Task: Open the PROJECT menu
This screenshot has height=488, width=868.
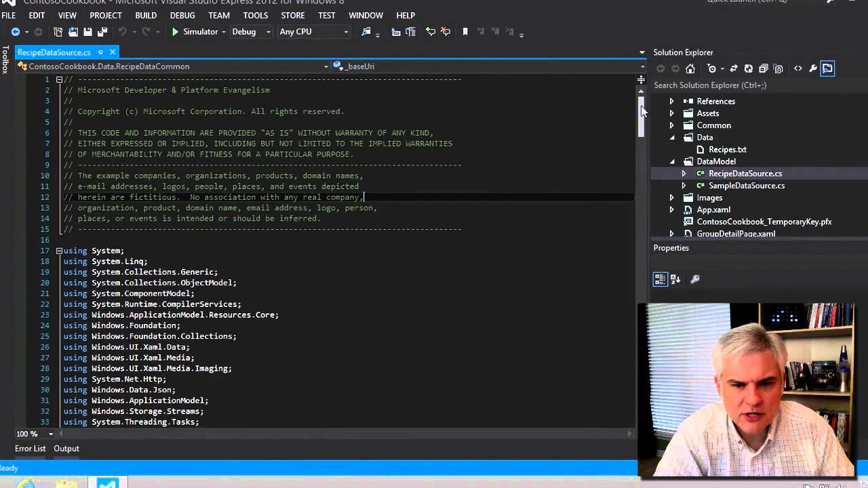Action: point(106,15)
